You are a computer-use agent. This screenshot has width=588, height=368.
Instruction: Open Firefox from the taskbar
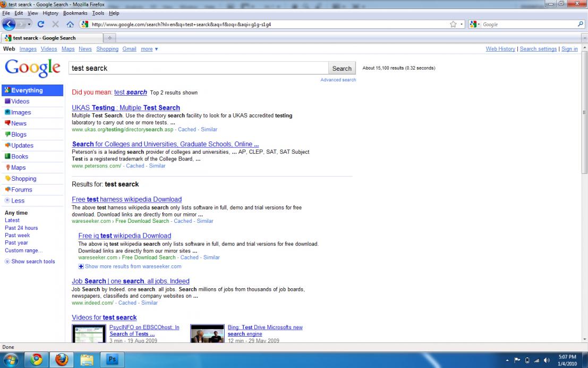[62, 359]
